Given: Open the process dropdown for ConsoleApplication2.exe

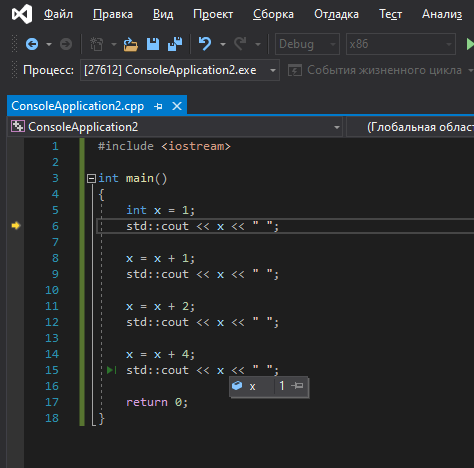Looking at the screenshot, I should (273, 70).
